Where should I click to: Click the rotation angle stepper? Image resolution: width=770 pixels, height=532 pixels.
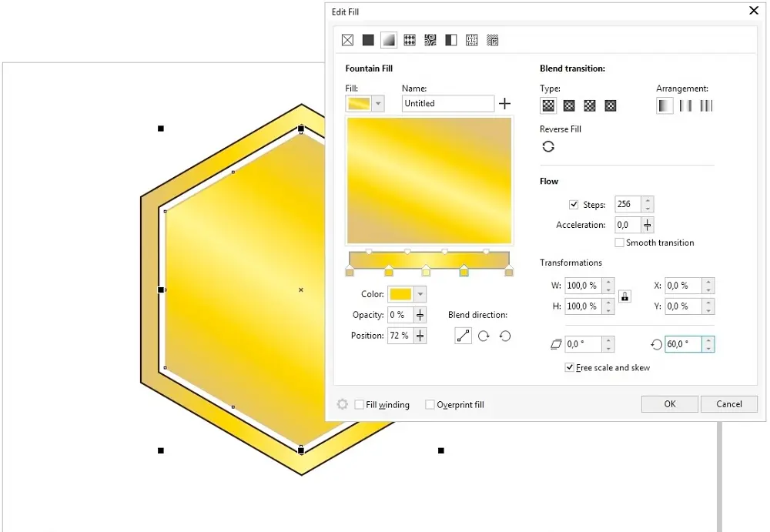coord(708,344)
